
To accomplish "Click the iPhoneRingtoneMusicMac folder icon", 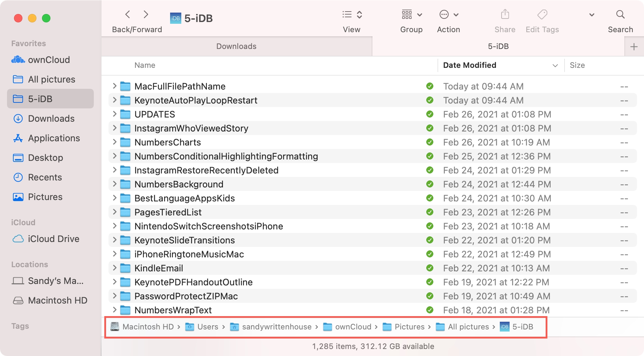I will click(x=125, y=254).
